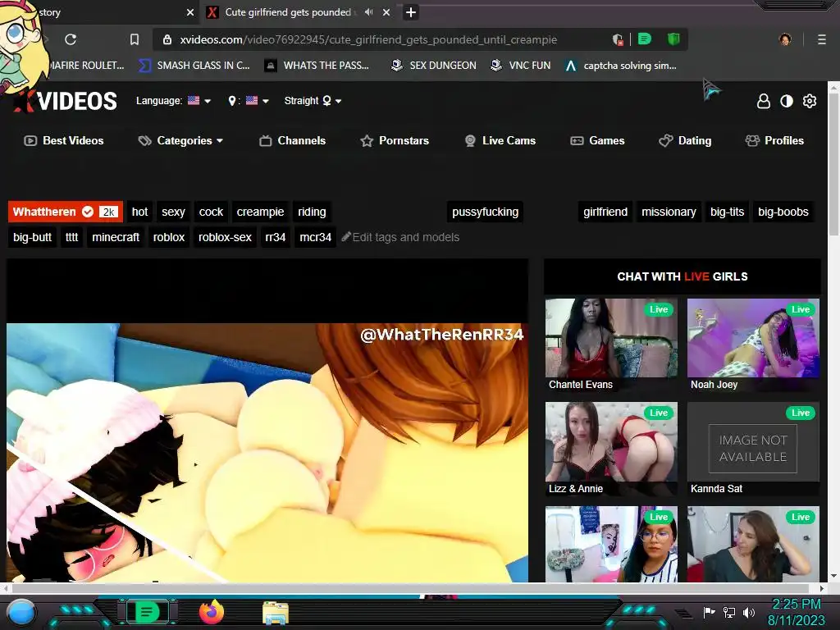Open the Straight orientation dropdown
The width and height of the screenshot is (840, 630).
tap(313, 101)
